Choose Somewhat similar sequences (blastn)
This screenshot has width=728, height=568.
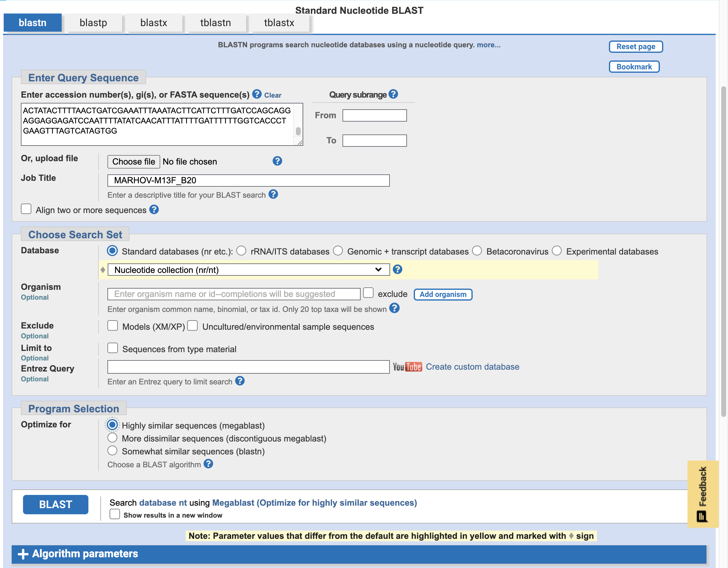(x=112, y=451)
